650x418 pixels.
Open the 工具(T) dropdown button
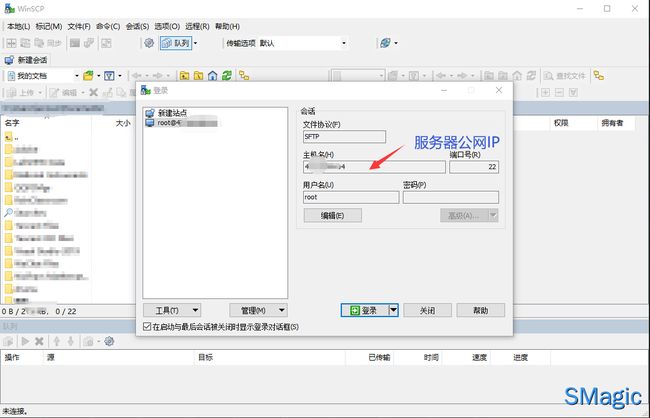(x=172, y=310)
